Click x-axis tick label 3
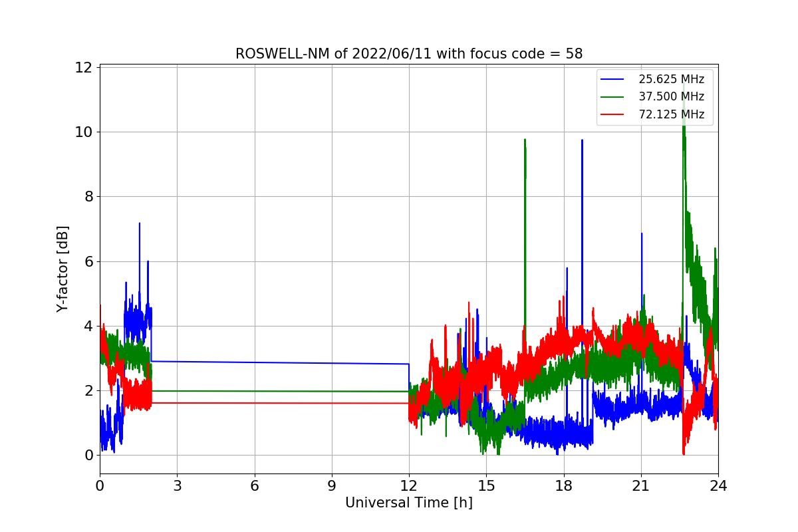The height and width of the screenshot is (532, 798). 177,485
